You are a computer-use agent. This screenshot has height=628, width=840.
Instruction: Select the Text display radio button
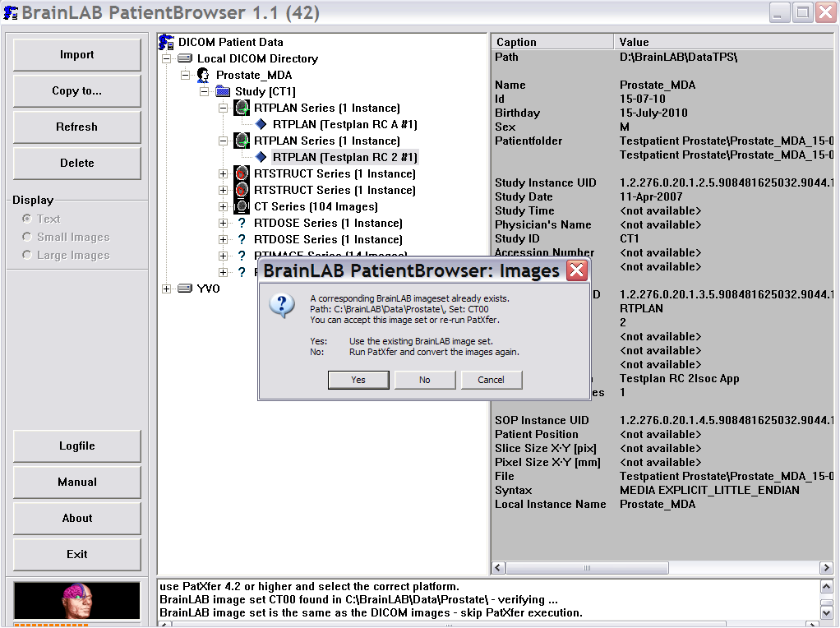tap(26, 219)
